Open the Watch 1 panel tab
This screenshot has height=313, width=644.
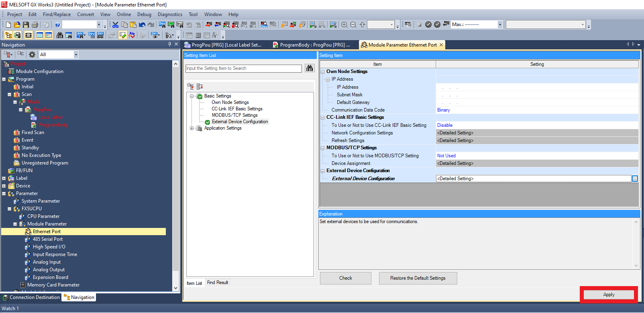[10, 309]
